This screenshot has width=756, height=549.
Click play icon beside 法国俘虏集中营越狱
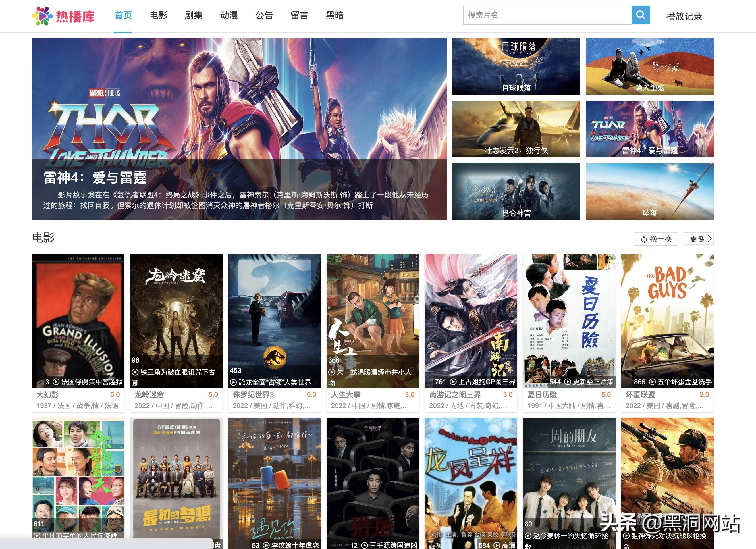56,382
